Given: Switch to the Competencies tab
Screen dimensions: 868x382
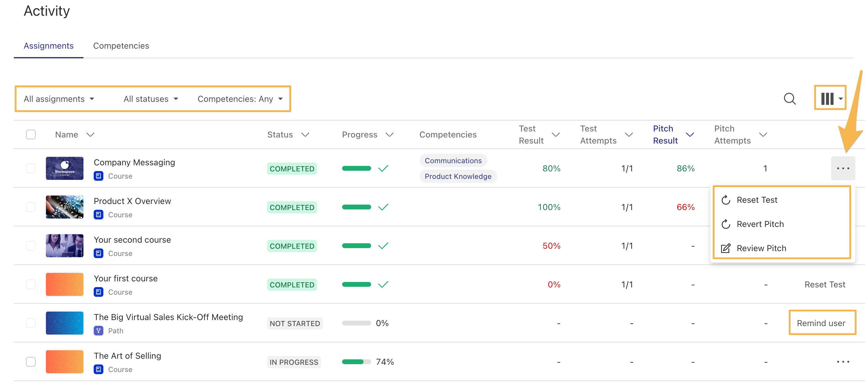Looking at the screenshot, I should pos(121,46).
